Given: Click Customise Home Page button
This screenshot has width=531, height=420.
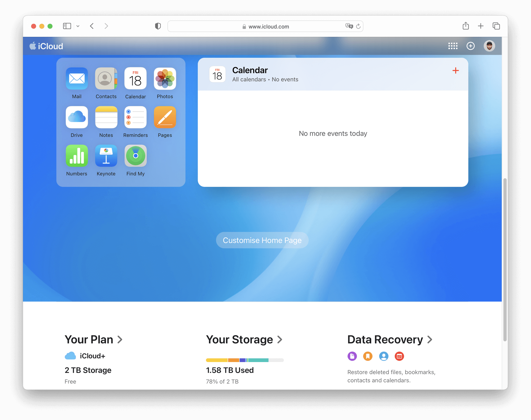Looking at the screenshot, I should pos(262,240).
